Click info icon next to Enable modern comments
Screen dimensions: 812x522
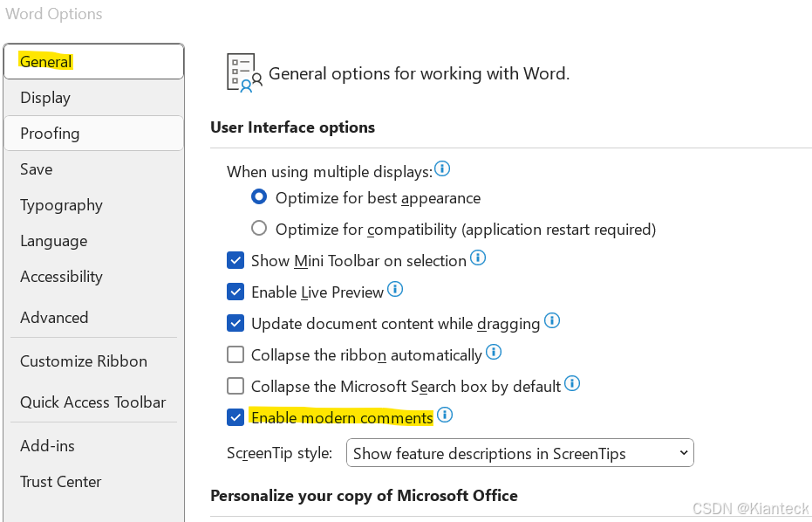coord(444,415)
